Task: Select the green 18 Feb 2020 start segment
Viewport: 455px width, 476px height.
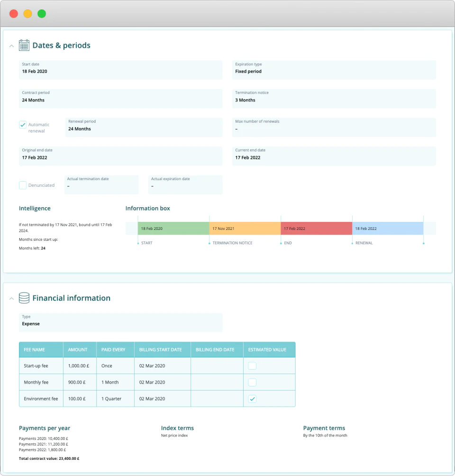Action: (x=173, y=229)
